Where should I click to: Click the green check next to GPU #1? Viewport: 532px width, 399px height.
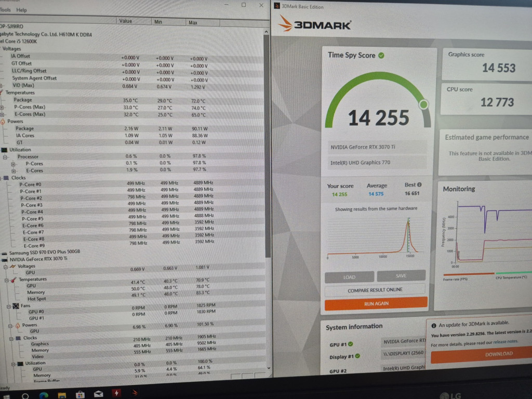tap(351, 344)
